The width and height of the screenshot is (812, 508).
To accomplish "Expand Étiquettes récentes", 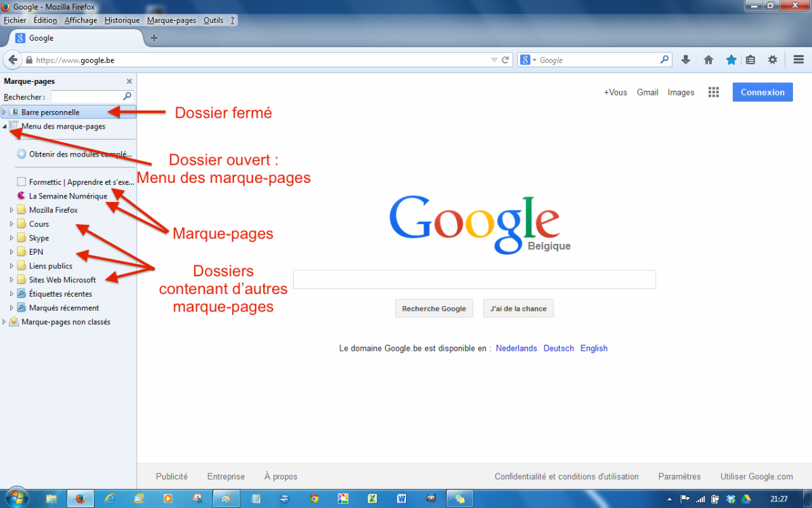I will point(12,294).
